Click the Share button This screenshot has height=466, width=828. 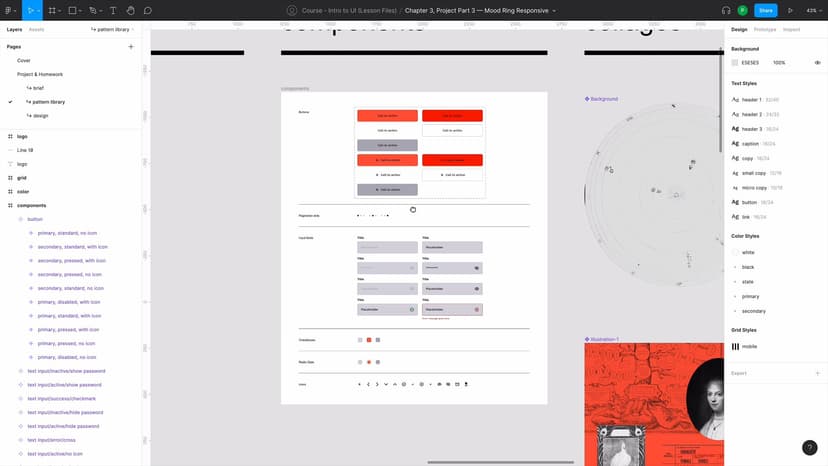point(766,10)
